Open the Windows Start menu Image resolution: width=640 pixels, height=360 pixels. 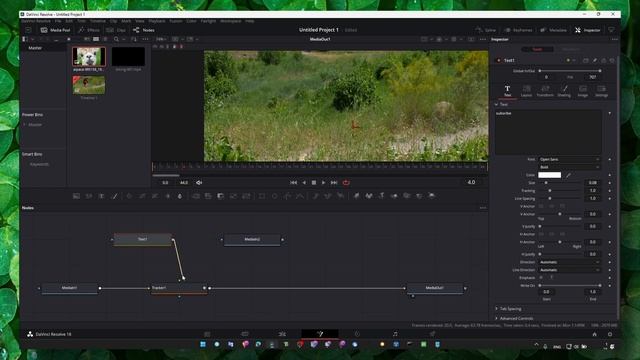coord(203,344)
